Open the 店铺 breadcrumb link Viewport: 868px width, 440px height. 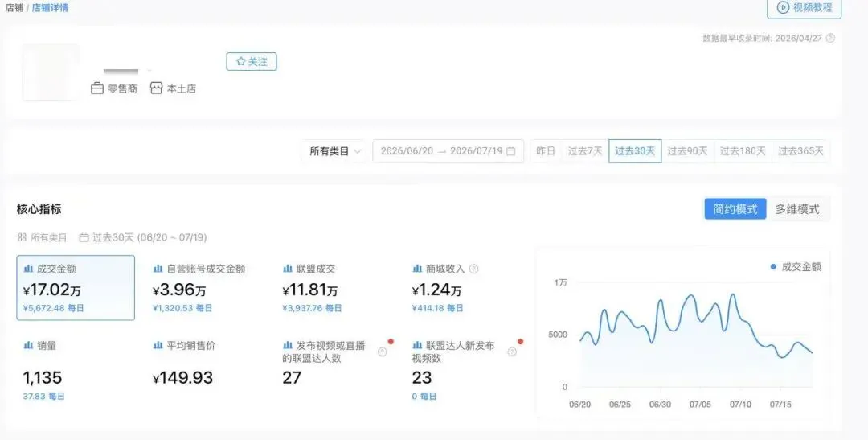[14, 8]
